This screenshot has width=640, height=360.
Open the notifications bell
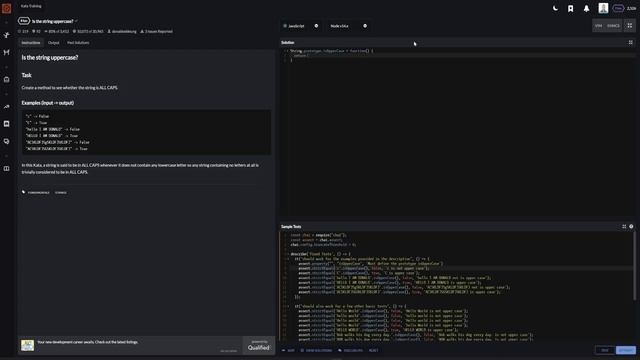click(x=586, y=8)
